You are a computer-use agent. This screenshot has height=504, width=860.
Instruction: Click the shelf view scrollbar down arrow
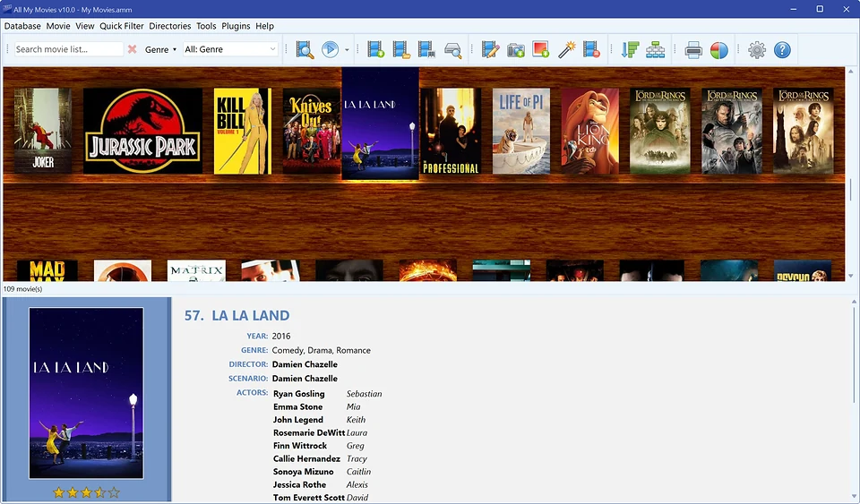click(851, 276)
